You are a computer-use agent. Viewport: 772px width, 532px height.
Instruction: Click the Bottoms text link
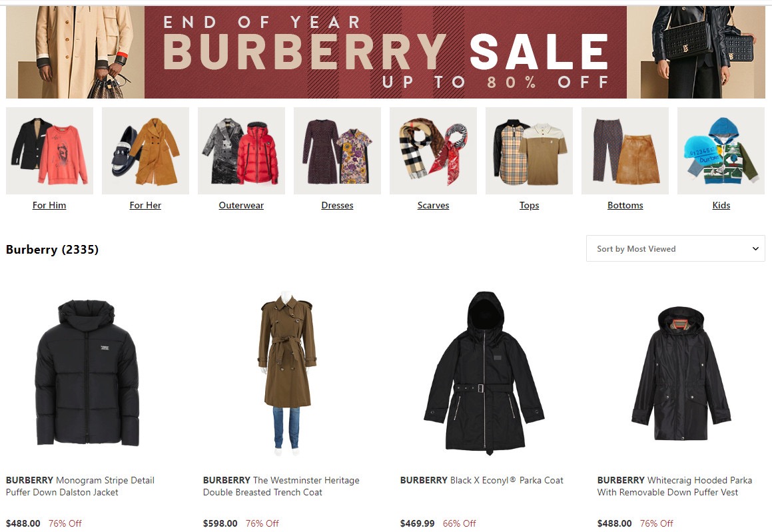pyautogui.click(x=625, y=205)
